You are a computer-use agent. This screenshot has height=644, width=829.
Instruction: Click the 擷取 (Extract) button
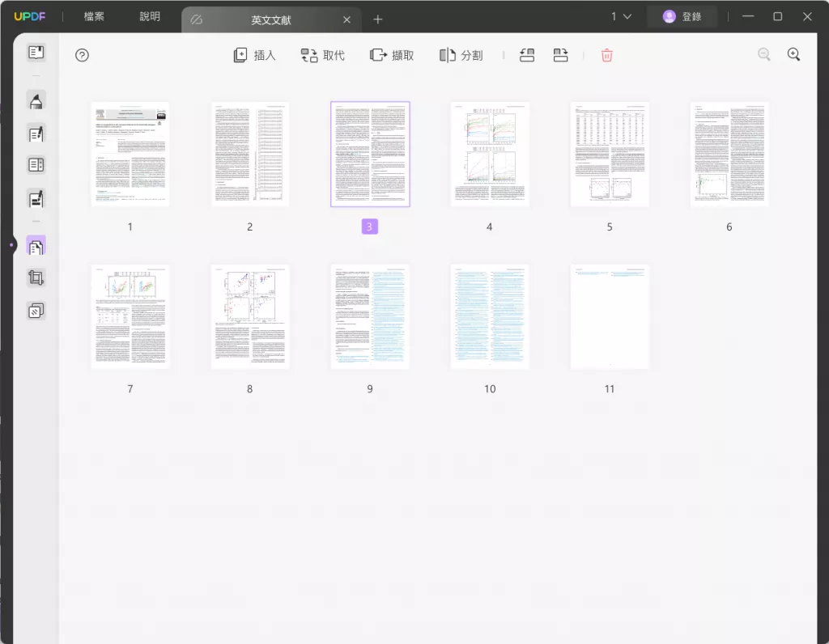point(392,56)
